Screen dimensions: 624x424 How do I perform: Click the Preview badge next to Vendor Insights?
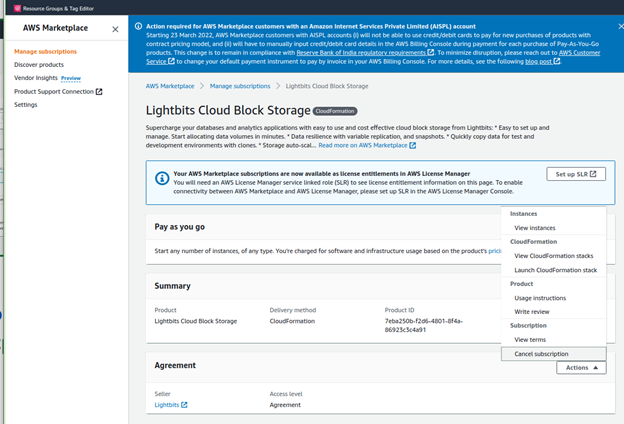[71, 78]
